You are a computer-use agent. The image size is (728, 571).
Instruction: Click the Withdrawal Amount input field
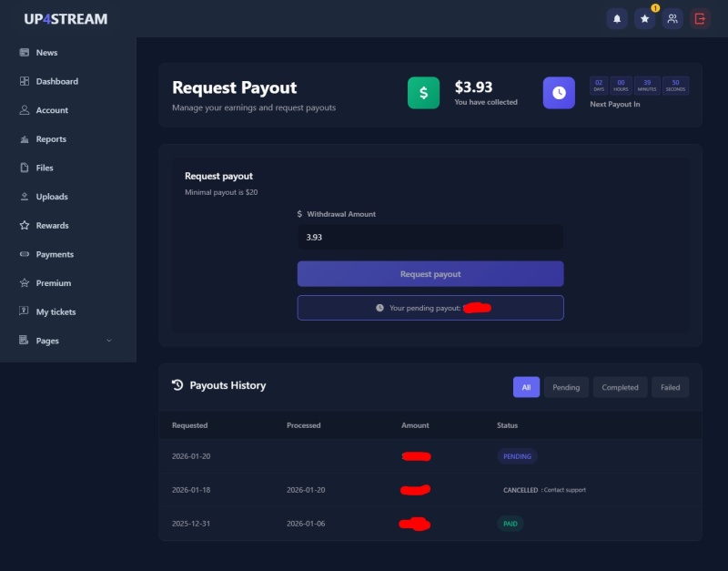430,237
